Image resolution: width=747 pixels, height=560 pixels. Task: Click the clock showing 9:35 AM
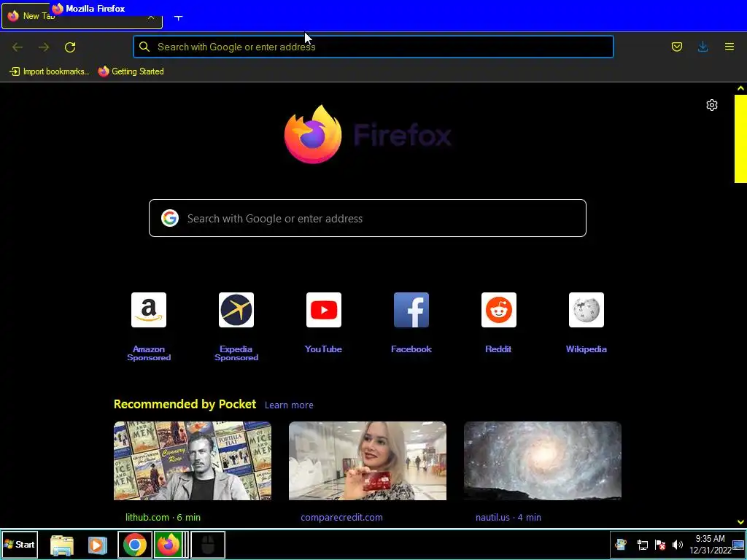coord(710,544)
